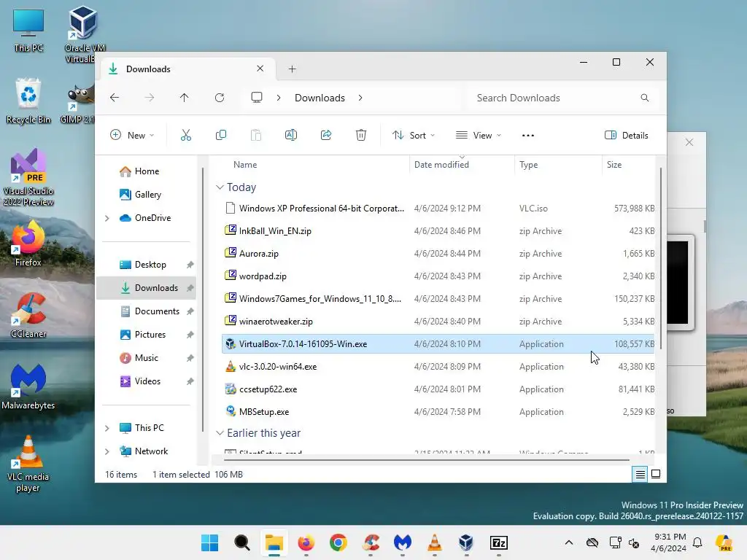
Task: Click the vertical scrollbar of file list
Action: tap(661, 257)
